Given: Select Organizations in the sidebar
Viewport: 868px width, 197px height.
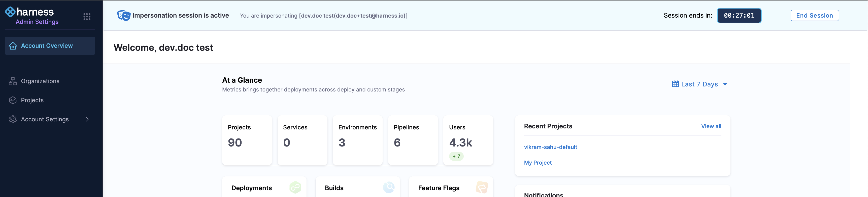Looking at the screenshot, I should click(40, 81).
